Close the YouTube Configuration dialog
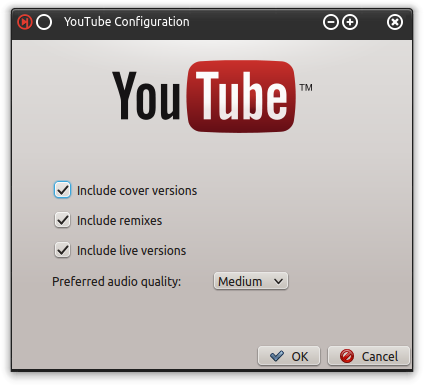 click(x=395, y=22)
